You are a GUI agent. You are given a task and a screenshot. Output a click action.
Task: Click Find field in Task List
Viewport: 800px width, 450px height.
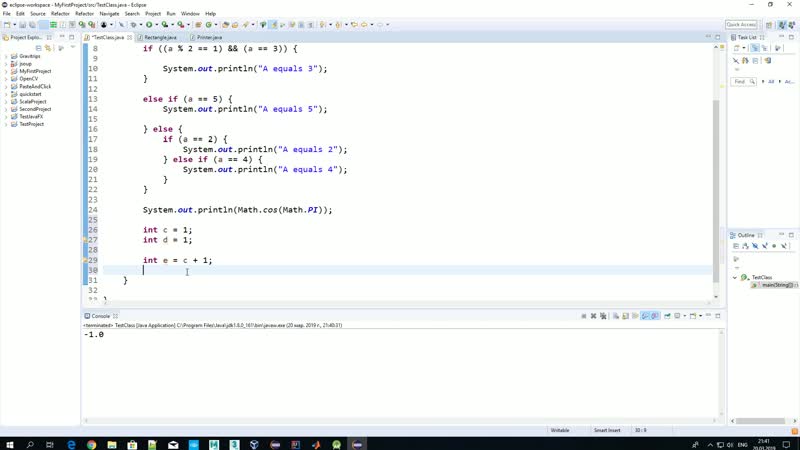point(743,82)
